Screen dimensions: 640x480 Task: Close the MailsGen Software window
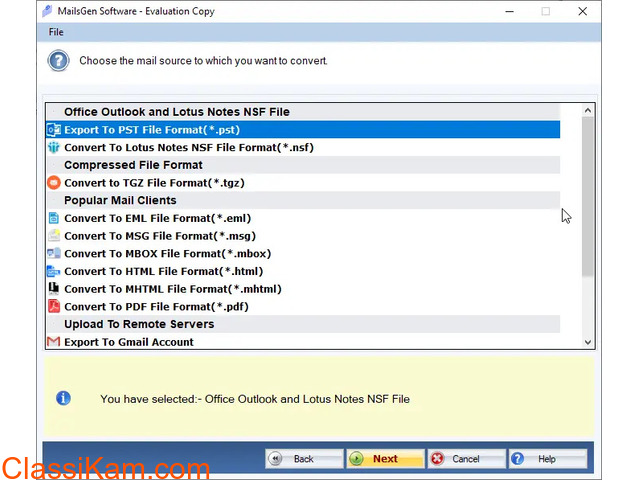582,11
